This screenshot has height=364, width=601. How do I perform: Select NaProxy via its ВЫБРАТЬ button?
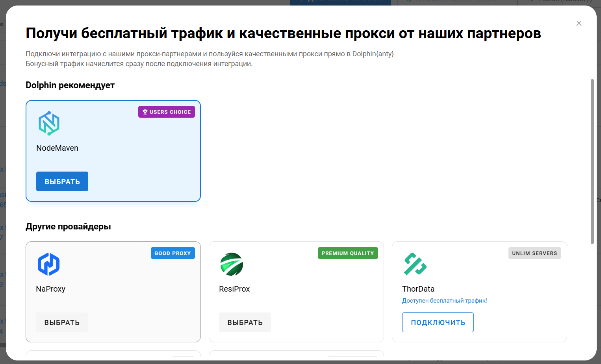tap(62, 322)
